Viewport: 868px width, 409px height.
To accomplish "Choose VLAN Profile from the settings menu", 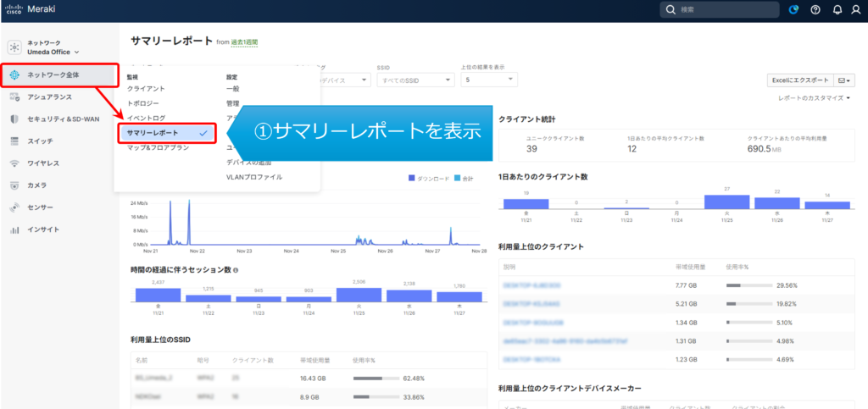I will pos(253,177).
